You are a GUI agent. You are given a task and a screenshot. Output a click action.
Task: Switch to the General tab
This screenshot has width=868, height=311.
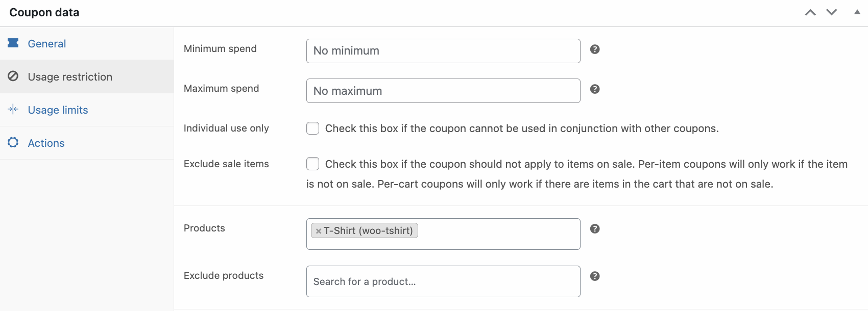[x=46, y=43]
